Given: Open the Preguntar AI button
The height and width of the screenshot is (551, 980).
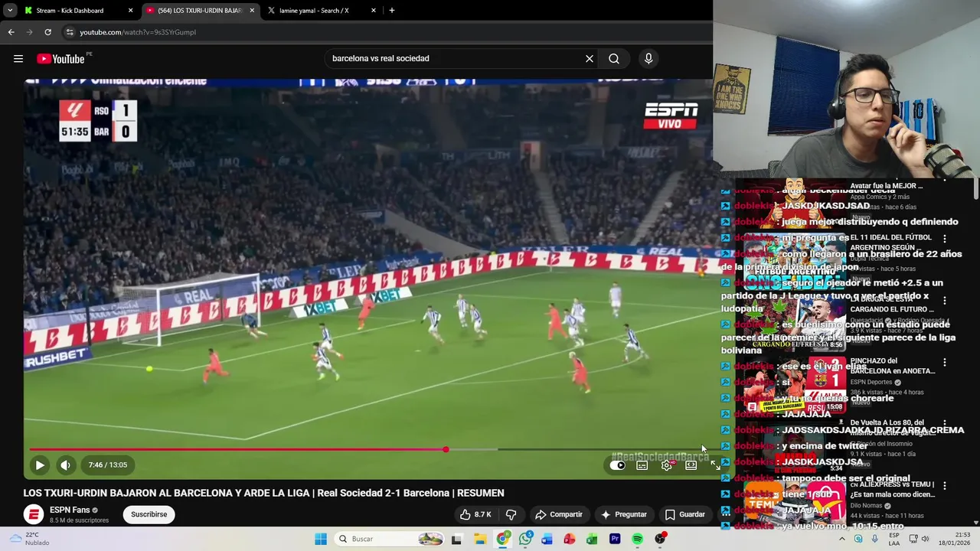Looking at the screenshot, I should click(x=624, y=514).
